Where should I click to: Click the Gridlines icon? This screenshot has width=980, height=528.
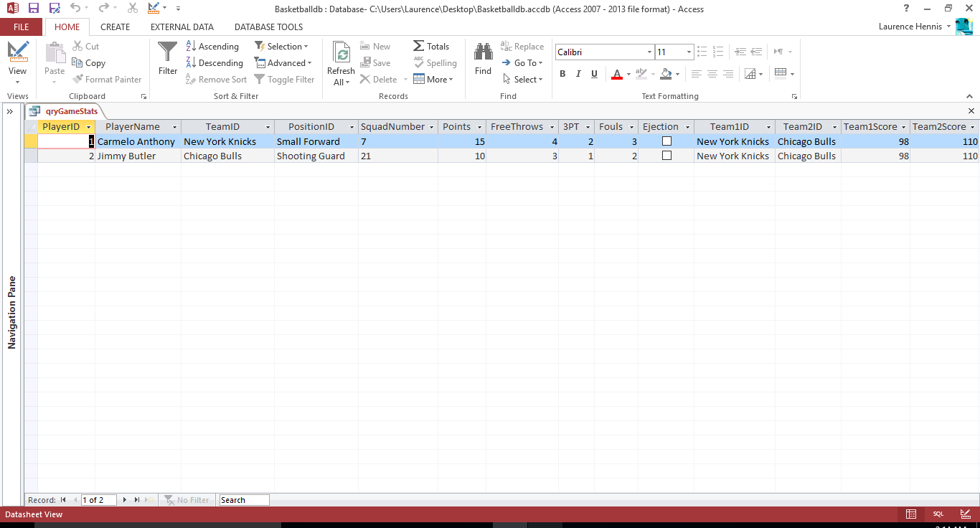pos(750,74)
